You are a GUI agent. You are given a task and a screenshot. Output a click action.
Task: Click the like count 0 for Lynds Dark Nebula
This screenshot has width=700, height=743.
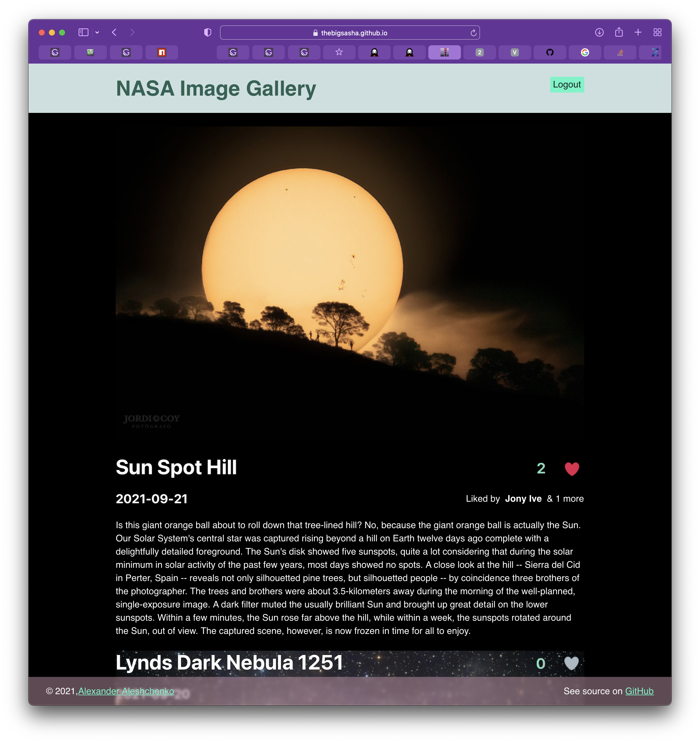pyautogui.click(x=540, y=663)
